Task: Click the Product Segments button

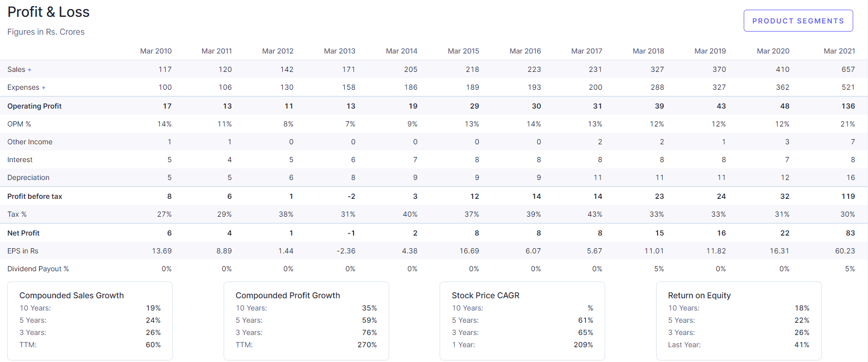Action: 798,21
